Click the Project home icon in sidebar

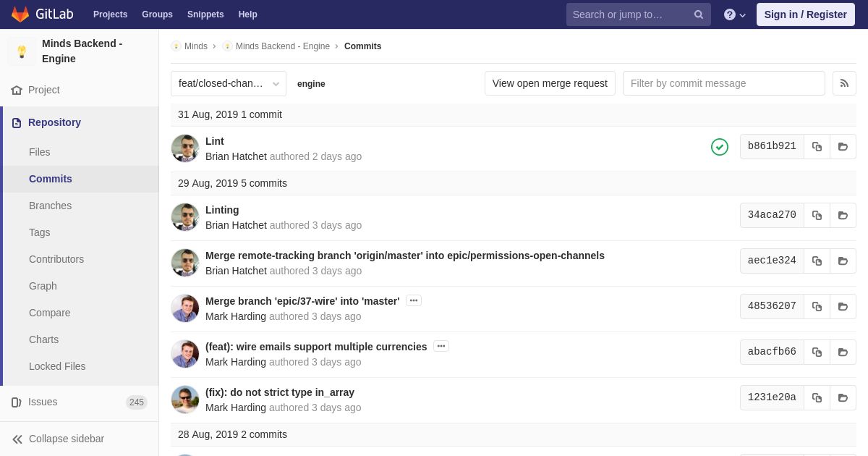[17, 90]
